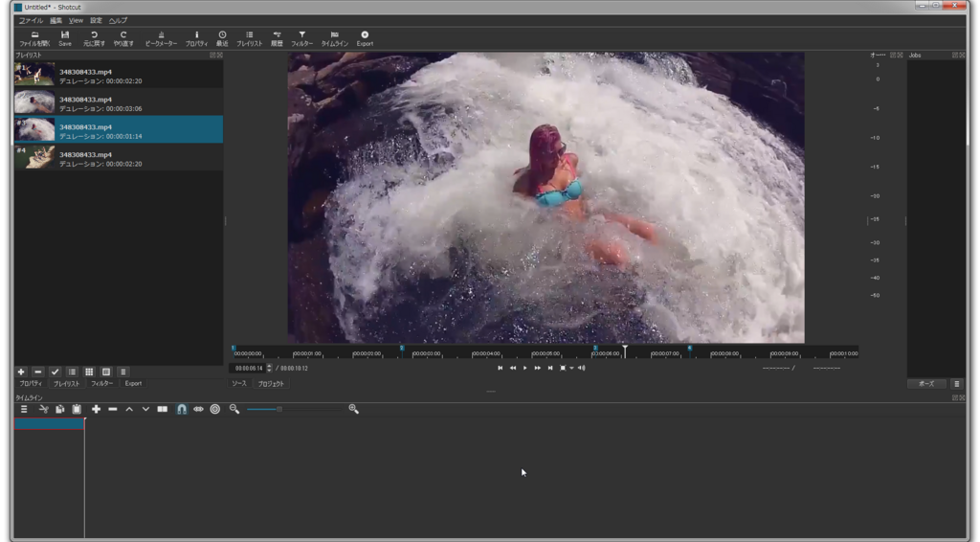Toggle ripple mode in the timeline toolbar
The height and width of the screenshot is (542, 980).
pos(198,409)
